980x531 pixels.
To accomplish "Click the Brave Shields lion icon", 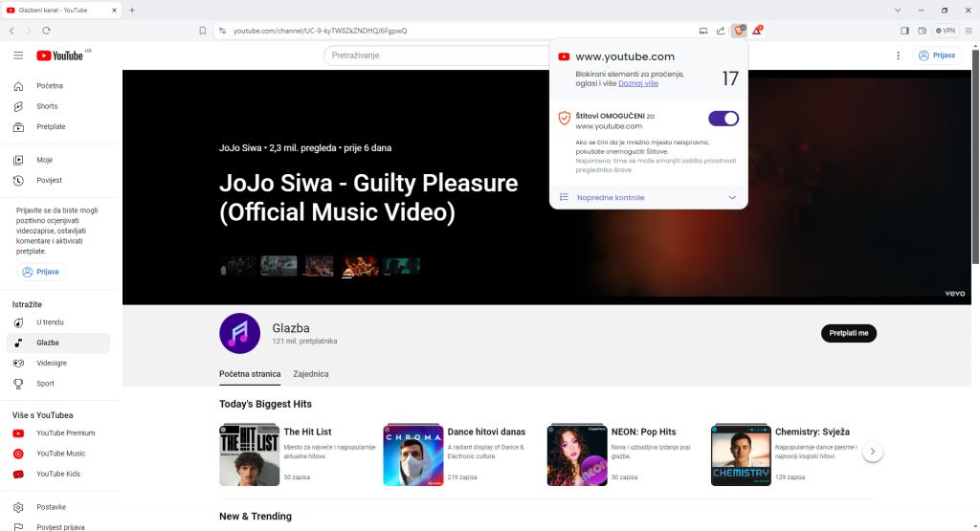I will pyautogui.click(x=739, y=31).
